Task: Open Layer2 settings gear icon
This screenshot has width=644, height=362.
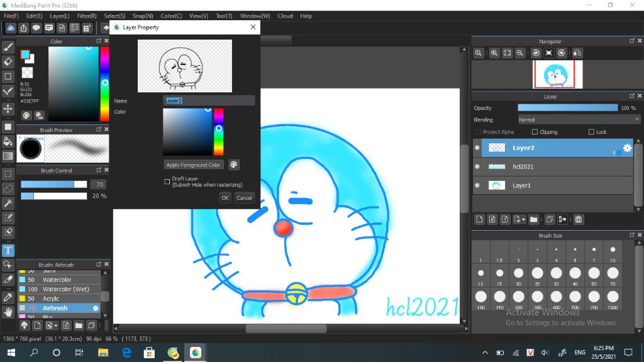Action: (627, 148)
